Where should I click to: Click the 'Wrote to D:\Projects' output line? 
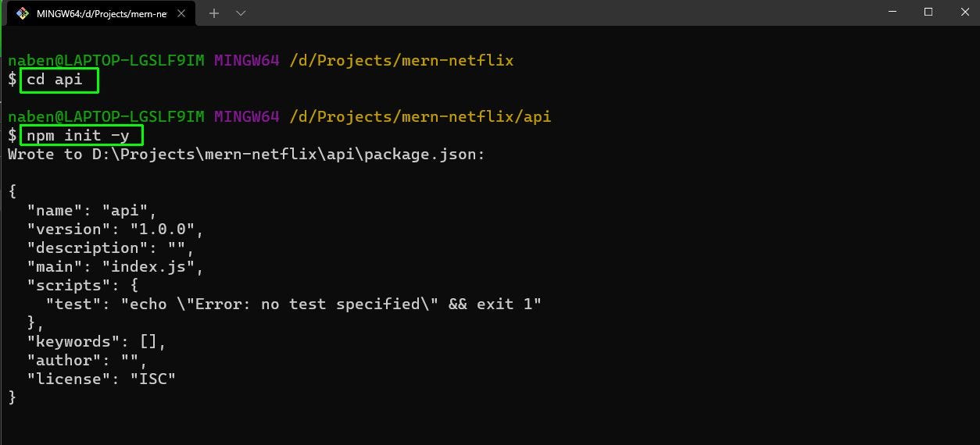pyautogui.click(x=246, y=155)
